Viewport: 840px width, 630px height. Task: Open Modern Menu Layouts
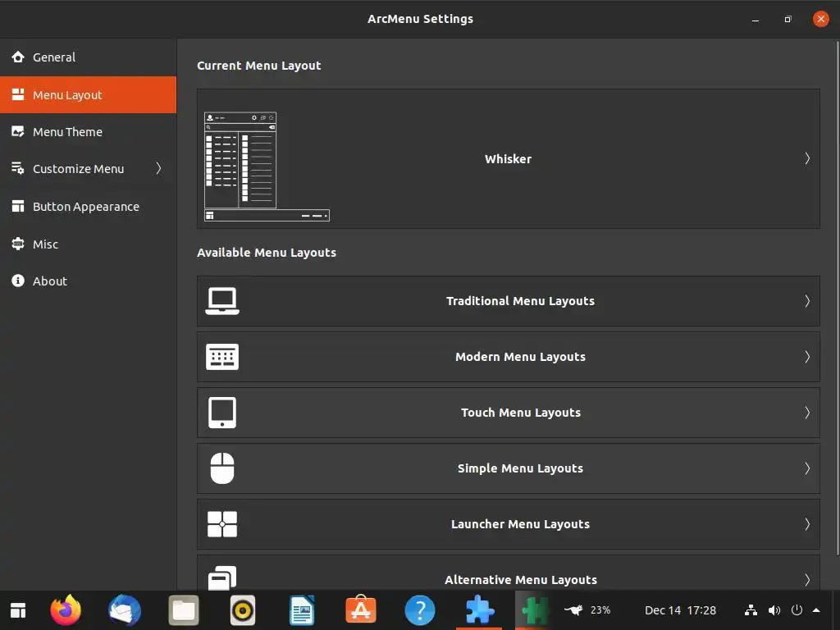click(x=508, y=357)
